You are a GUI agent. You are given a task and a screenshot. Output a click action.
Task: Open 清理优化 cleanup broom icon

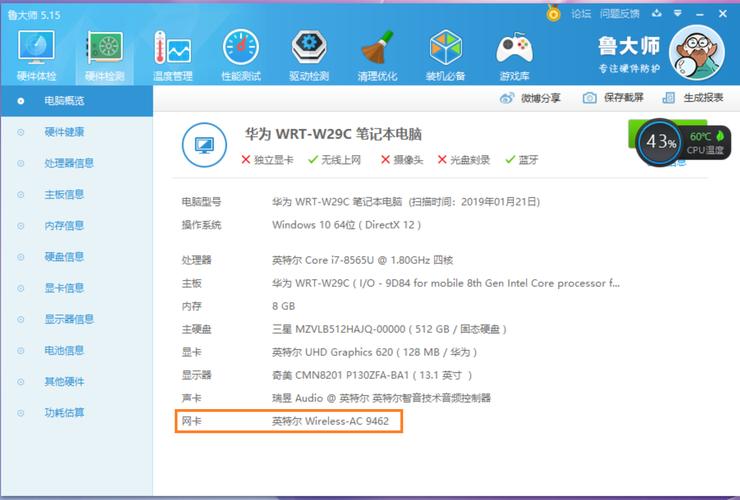tap(377, 55)
